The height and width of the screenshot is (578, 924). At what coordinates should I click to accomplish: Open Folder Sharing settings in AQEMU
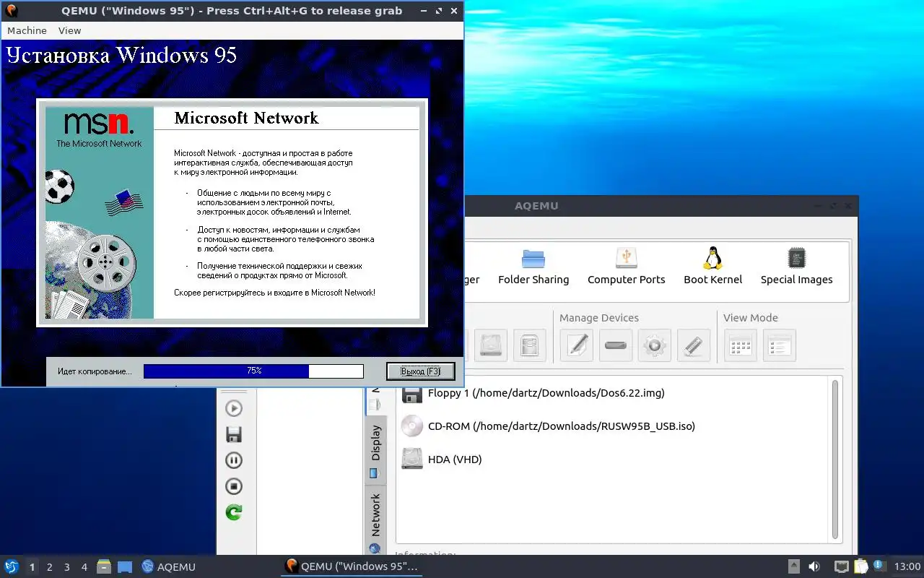point(533,266)
